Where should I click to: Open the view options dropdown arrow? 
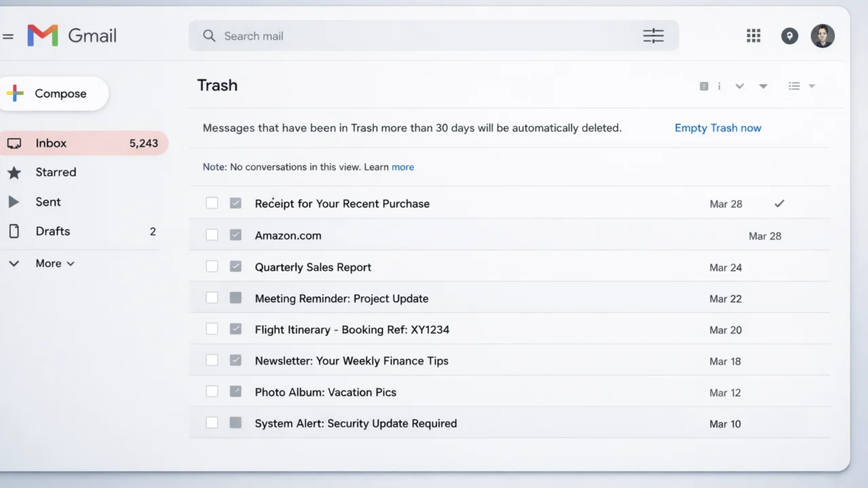[812, 86]
